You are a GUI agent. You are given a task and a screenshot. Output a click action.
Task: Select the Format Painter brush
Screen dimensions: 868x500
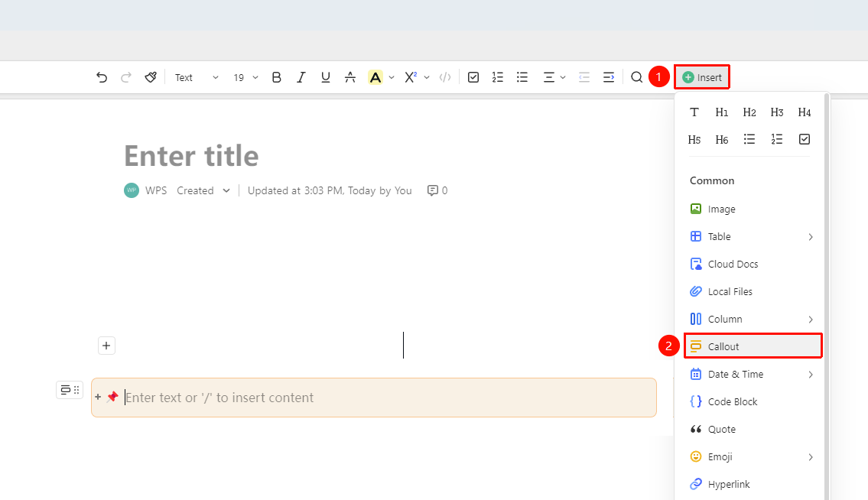pos(151,77)
